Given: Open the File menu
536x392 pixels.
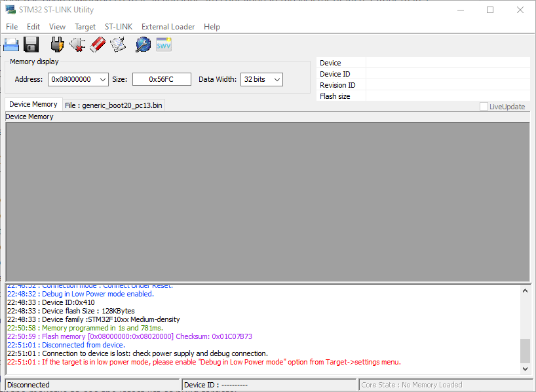Looking at the screenshot, I should coord(12,27).
